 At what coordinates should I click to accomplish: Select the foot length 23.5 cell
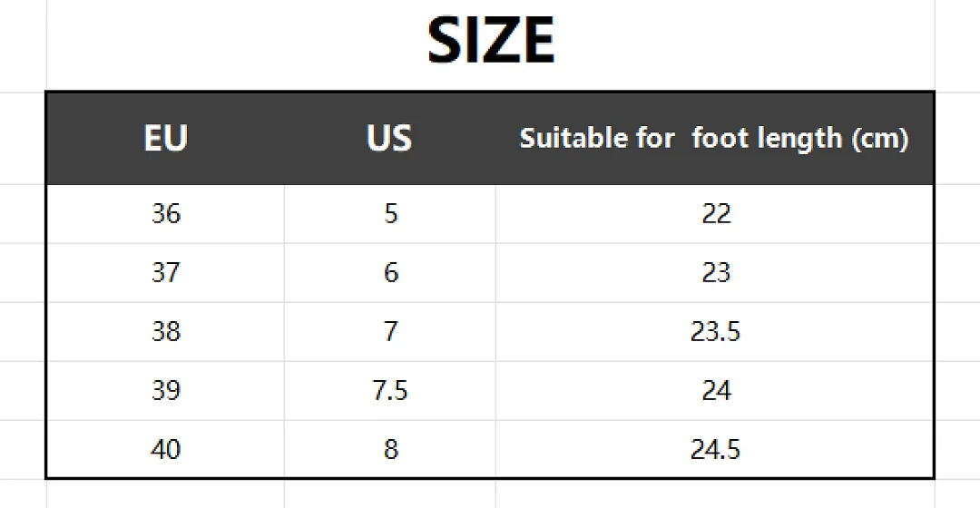click(x=714, y=332)
